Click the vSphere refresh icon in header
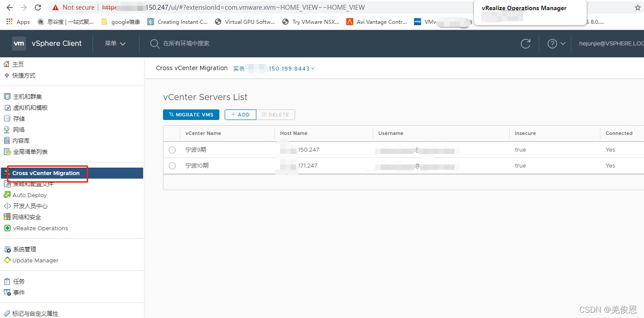644x318 pixels. pos(526,44)
